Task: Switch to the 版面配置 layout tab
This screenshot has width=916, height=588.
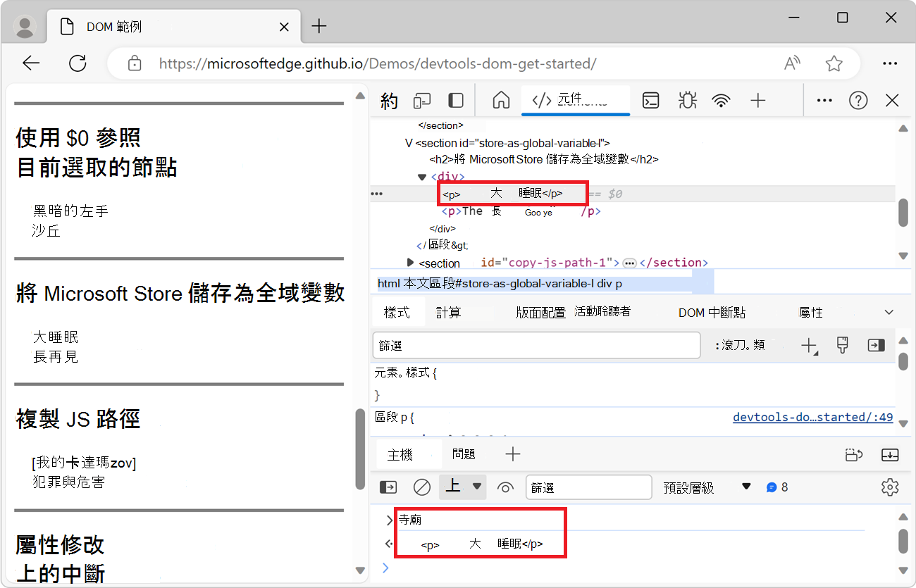Action: tap(540, 313)
